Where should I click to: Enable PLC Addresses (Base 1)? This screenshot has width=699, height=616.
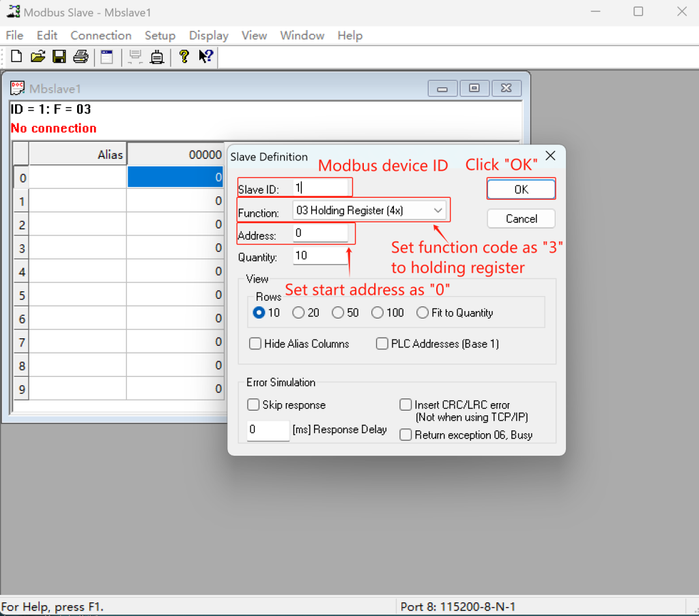pos(382,343)
